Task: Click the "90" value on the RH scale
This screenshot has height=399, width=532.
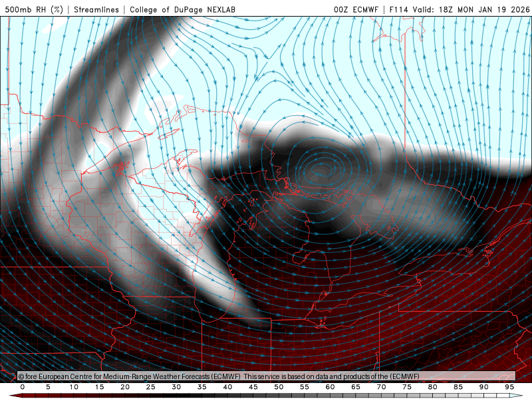Action: tap(484, 387)
